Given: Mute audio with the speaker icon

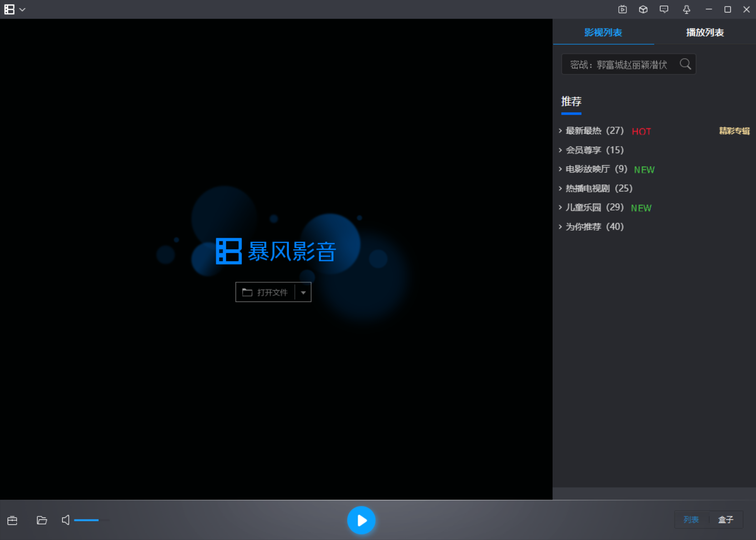Looking at the screenshot, I should [66, 520].
